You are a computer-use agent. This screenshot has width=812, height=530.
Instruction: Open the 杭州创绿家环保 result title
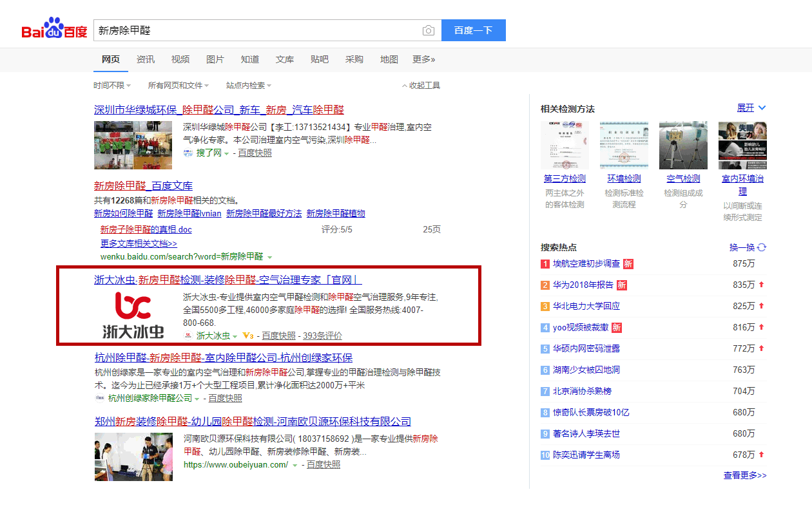pyautogui.click(x=223, y=357)
